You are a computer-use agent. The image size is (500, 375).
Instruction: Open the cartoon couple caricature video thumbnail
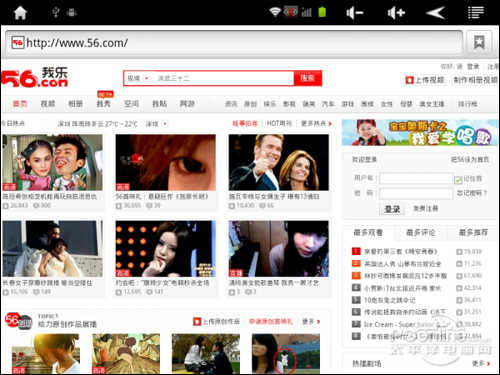(53, 162)
